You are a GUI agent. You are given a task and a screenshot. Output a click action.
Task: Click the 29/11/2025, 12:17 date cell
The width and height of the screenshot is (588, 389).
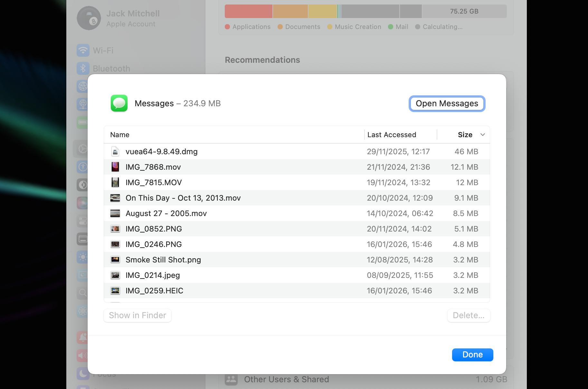click(x=398, y=151)
